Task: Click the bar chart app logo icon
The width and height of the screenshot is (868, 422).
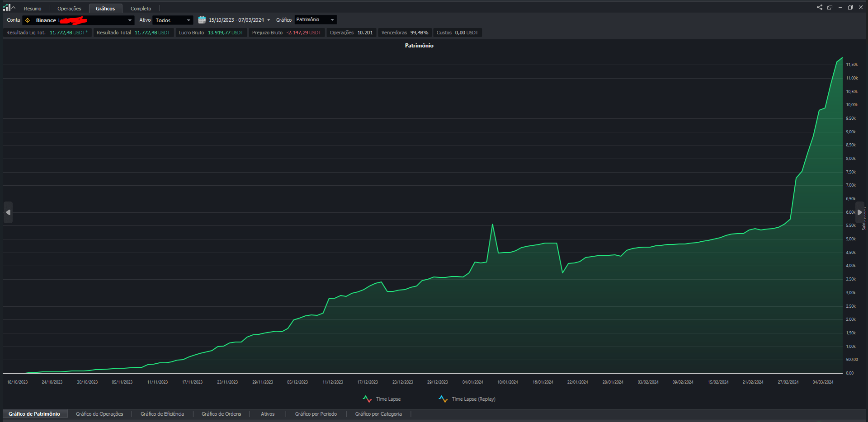Action: [x=7, y=8]
